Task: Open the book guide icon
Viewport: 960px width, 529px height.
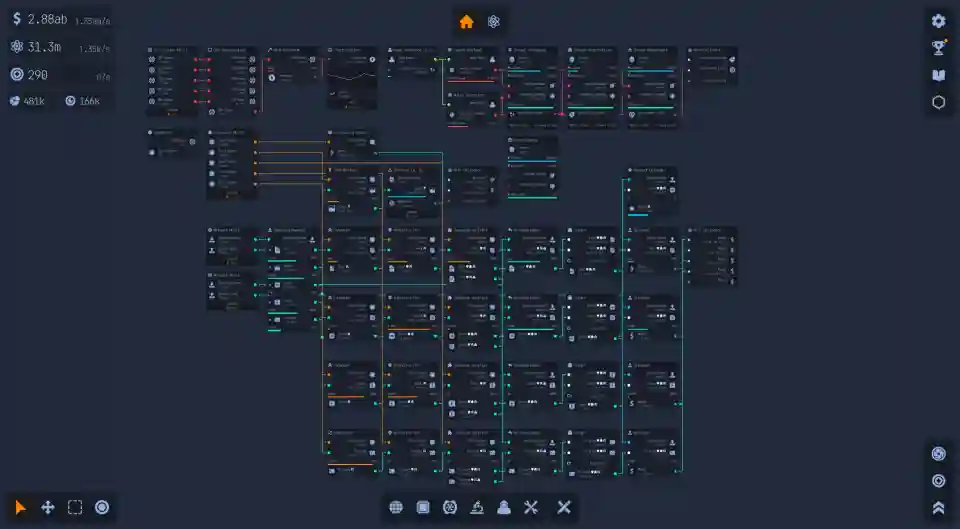Action: [939, 75]
